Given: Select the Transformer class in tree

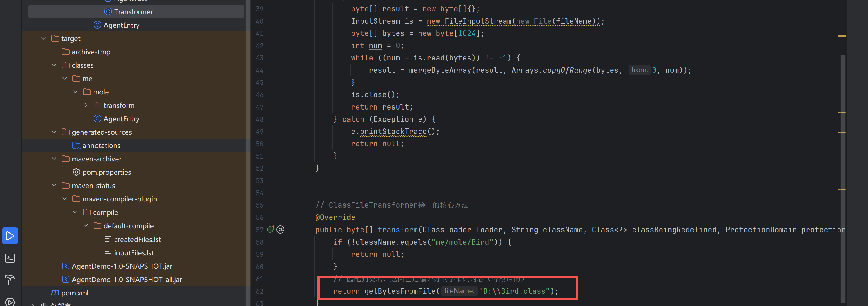Looking at the screenshot, I should [133, 12].
